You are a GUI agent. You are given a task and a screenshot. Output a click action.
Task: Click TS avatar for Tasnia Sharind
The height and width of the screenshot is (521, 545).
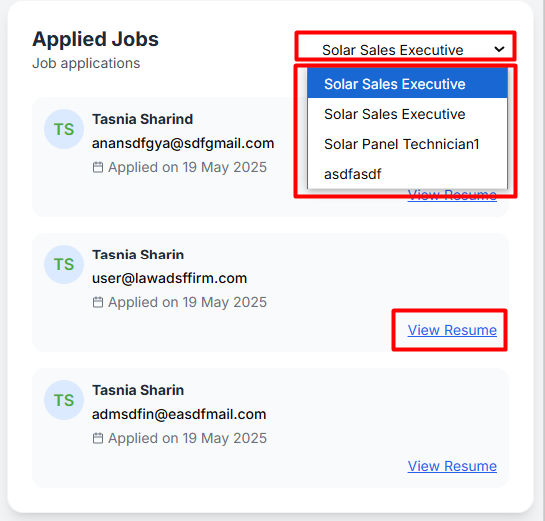tap(64, 129)
